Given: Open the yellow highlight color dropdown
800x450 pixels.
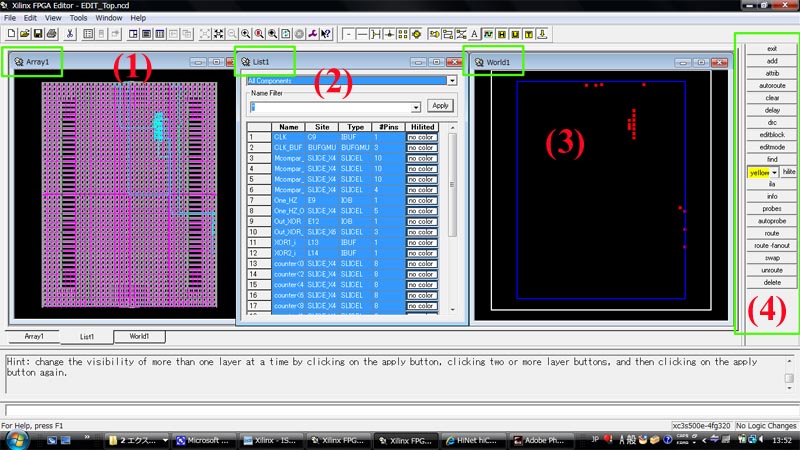Looking at the screenshot, I should tap(774, 172).
